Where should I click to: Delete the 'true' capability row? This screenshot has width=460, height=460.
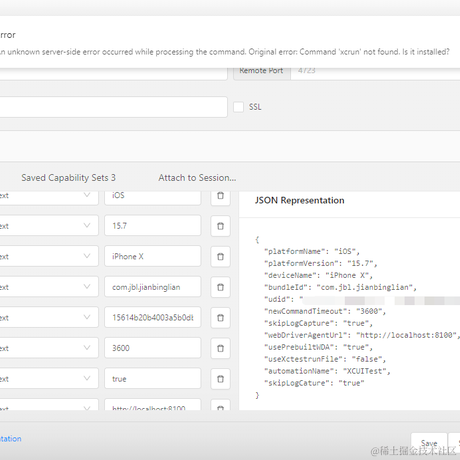(220, 379)
